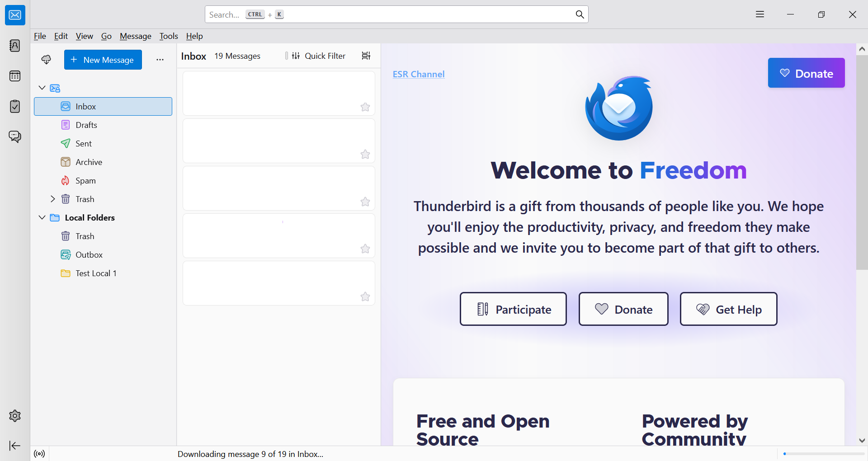Select the Archive folder
868x461 pixels.
pyautogui.click(x=103, y=162)
